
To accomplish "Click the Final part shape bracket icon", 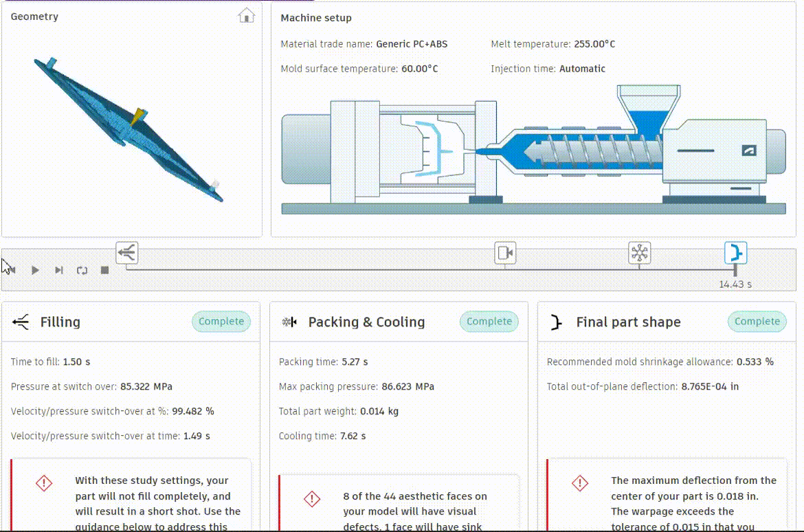I will [557, 322].
